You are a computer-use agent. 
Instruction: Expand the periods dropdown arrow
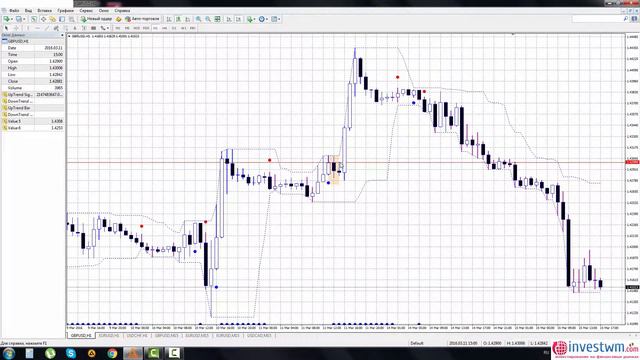(x=267, y=19)
